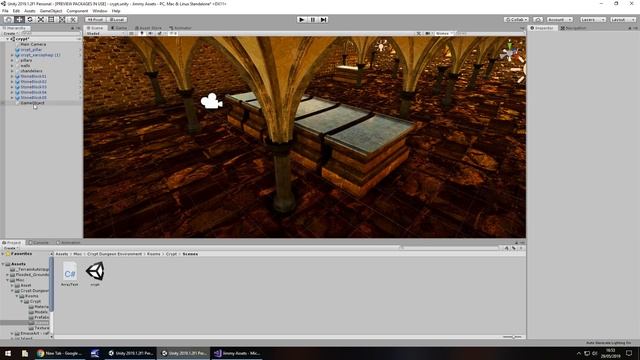The image size is (640, 360).
Task: Step forward one frame
Action: click(324, 20)
